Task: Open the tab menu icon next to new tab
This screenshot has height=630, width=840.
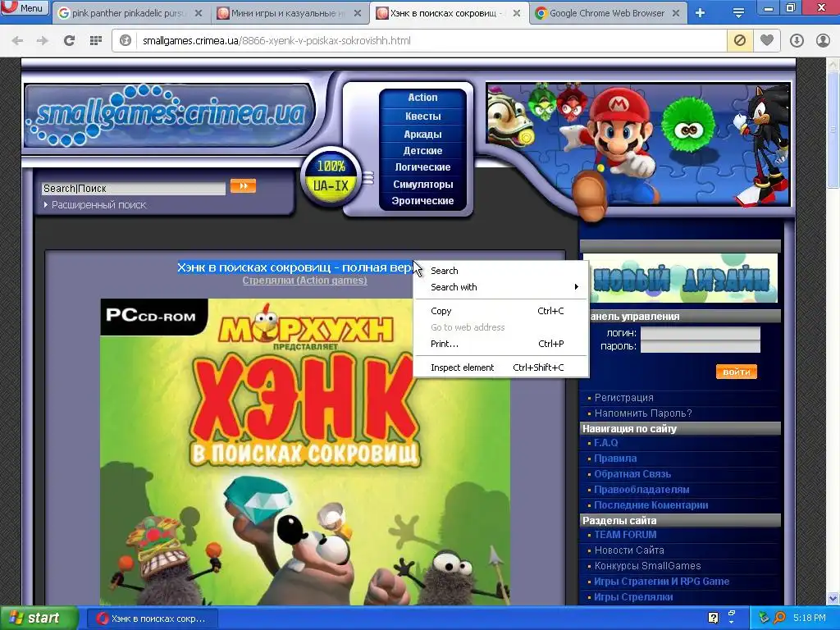Action: tap(738, 13)
